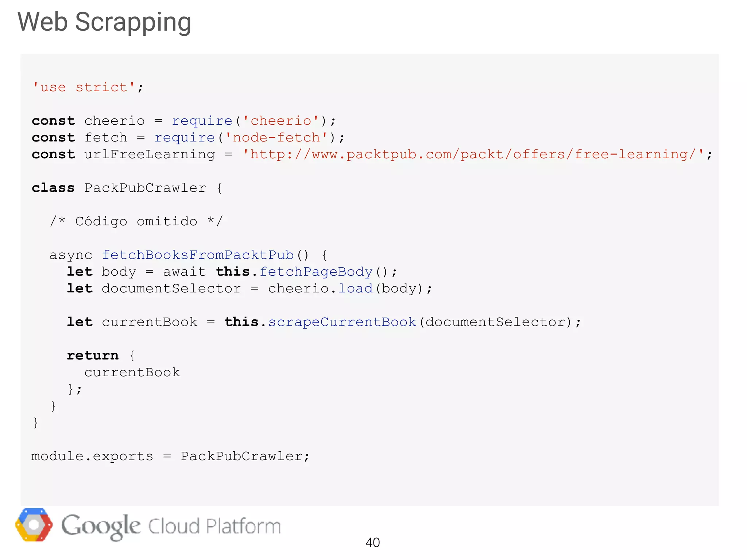Click the 'module.exports = PackPubCrawler;' line
This screenshot has height=560, width=747.
click(x=171, y=456)
